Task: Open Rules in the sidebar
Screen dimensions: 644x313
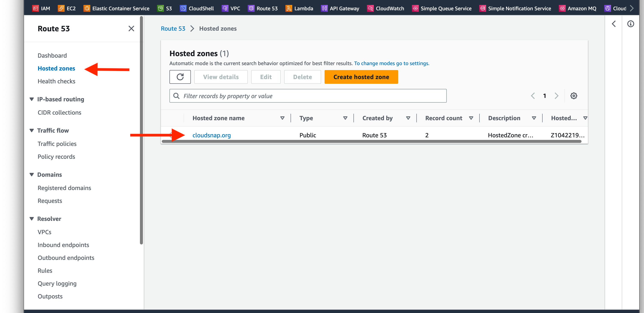Action: point(45,271)
